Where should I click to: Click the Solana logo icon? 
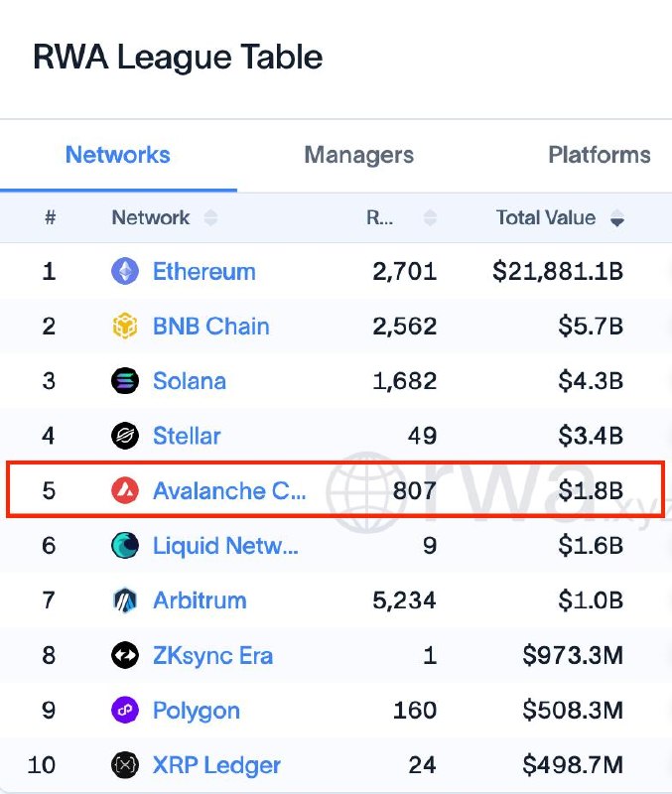(125, 381)
